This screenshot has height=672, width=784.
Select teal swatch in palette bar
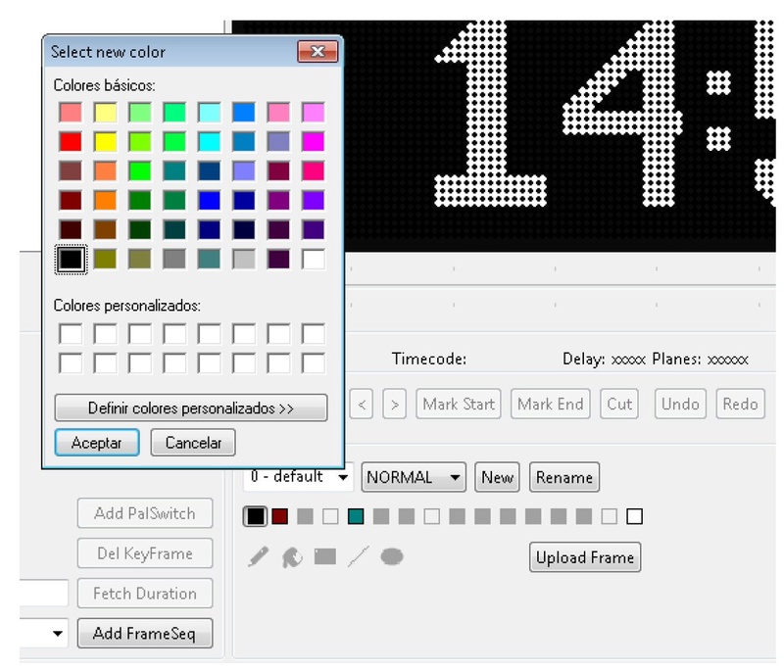(x=356, y=516)
